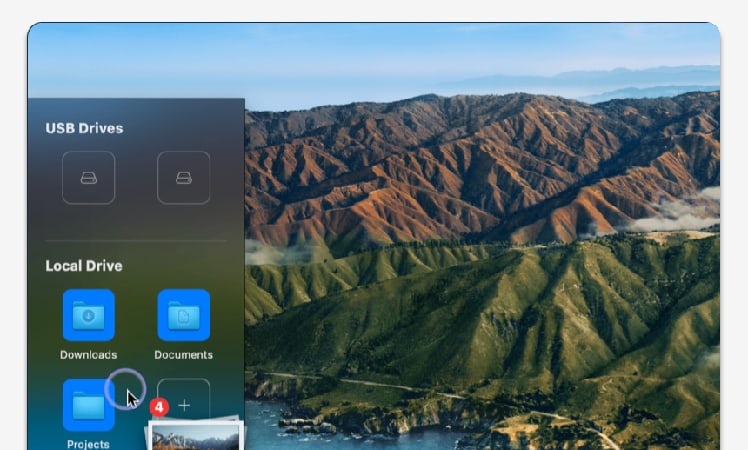Open the Downloads folder icon
Viewport: 748px width, 450px height.
pos(89,315)
